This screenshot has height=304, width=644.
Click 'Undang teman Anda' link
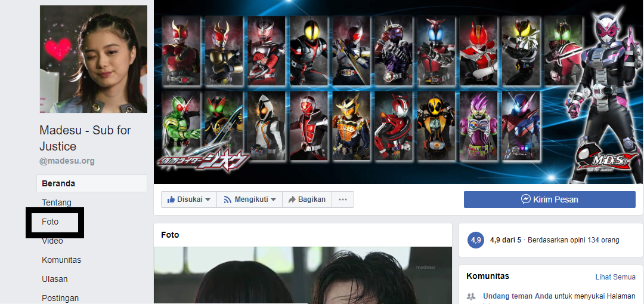pos(518,296)
